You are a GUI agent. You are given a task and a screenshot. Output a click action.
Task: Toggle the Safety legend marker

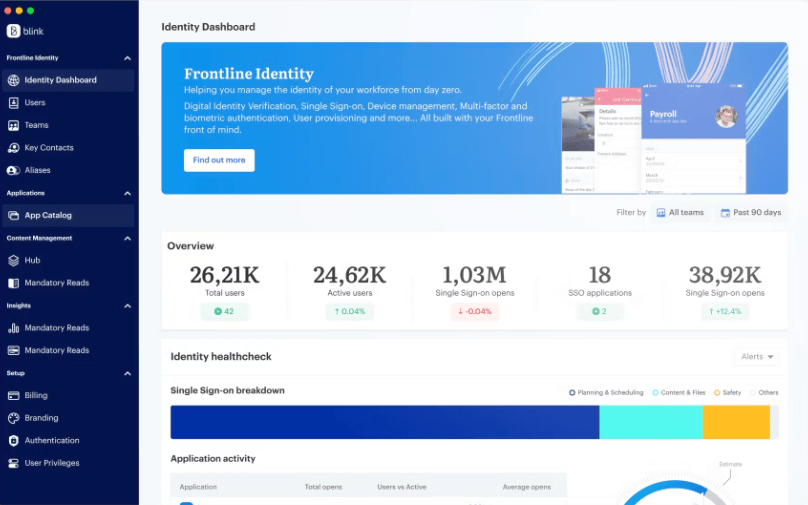coord(716,393)
